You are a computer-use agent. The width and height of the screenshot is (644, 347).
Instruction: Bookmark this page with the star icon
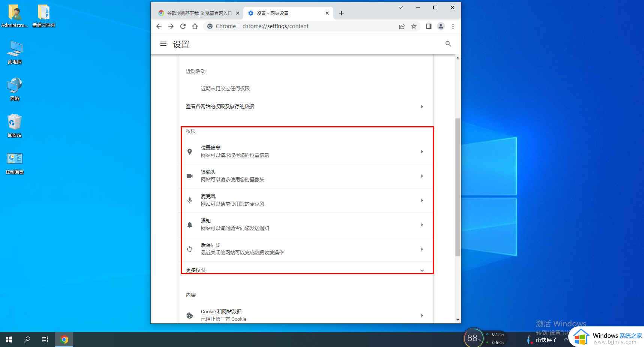(x=414, y=26)
